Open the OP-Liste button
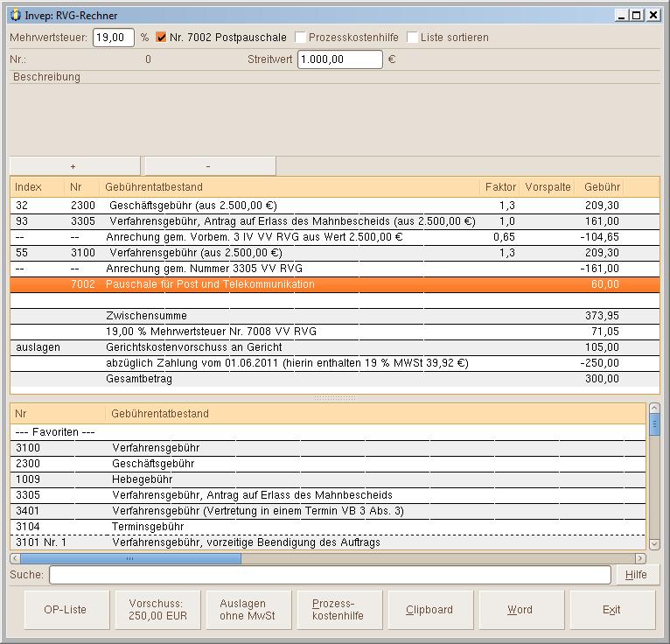 pos(66,610)
